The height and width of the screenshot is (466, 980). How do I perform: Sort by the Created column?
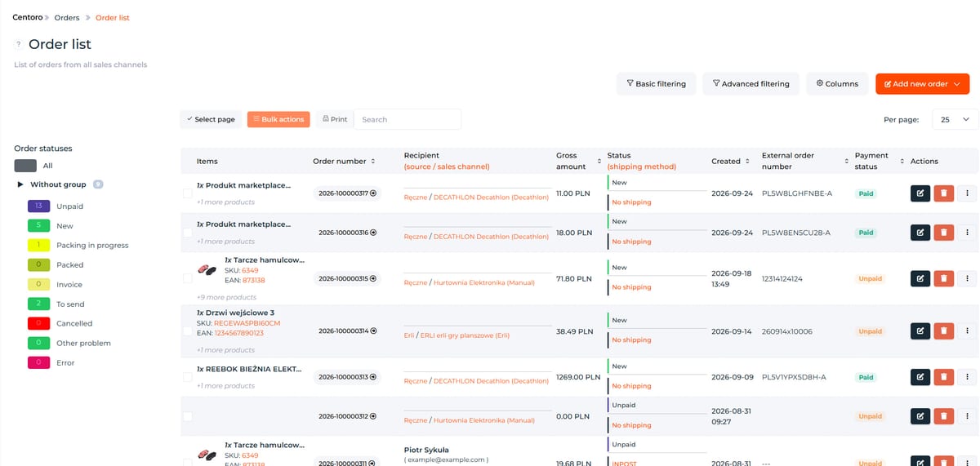click(748, 161)
